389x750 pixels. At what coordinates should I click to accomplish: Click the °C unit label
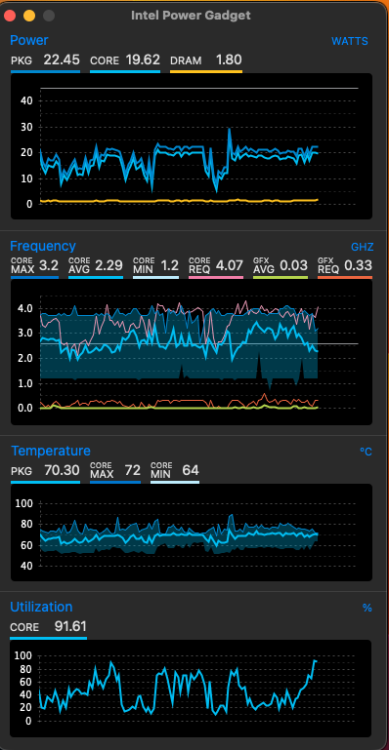coord(366,452)
